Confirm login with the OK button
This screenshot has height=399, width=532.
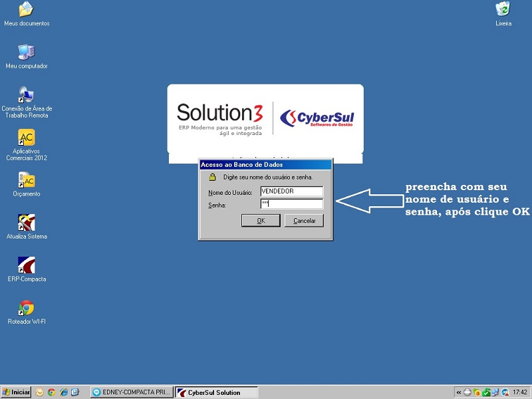(261, 221)
